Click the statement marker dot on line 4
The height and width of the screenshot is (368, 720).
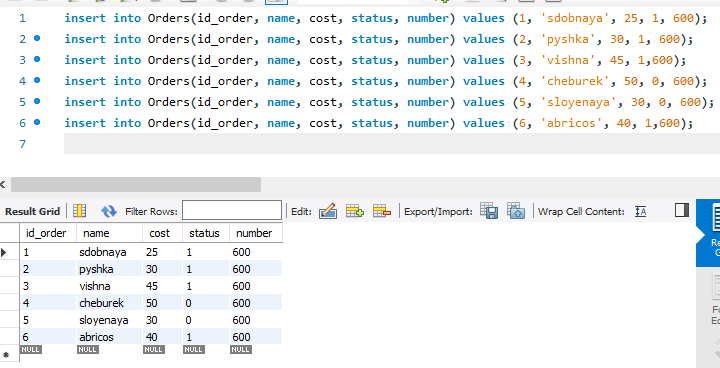tap(37, 80)
